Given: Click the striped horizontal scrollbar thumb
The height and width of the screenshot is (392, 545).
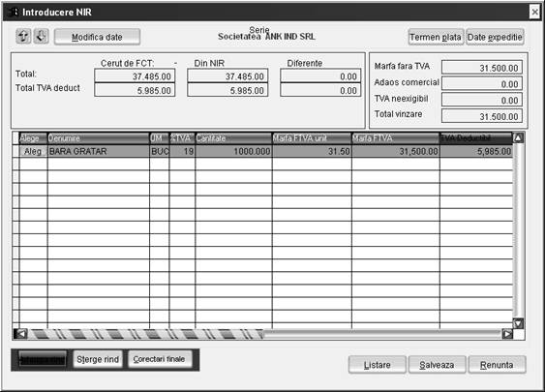Looking at the screenshot, I should (x=146, y=334).
